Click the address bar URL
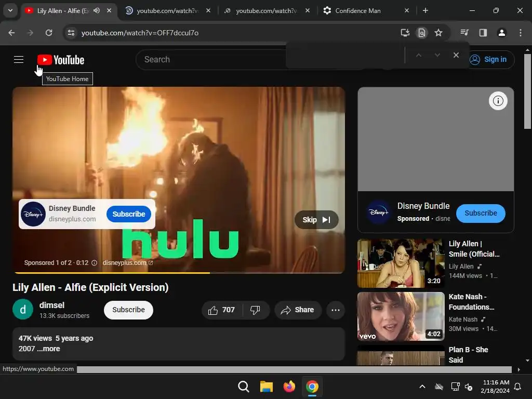Screen dimensions: 532x399 [140, 33]
